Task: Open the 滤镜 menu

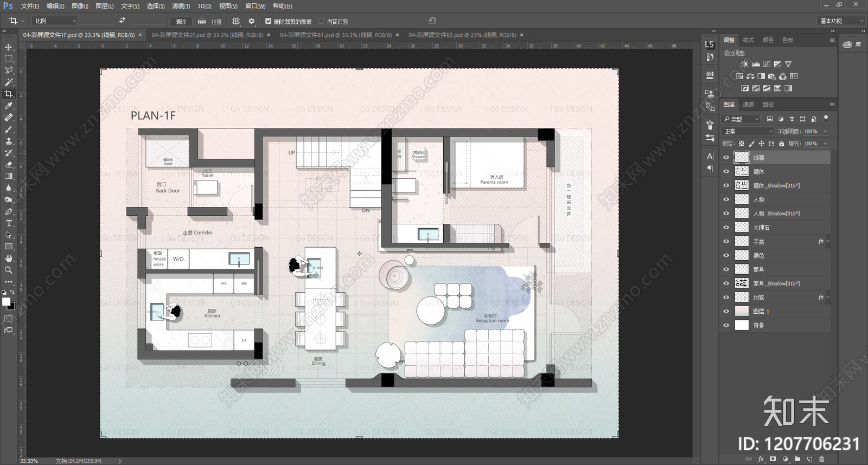Action: (181, 6)
